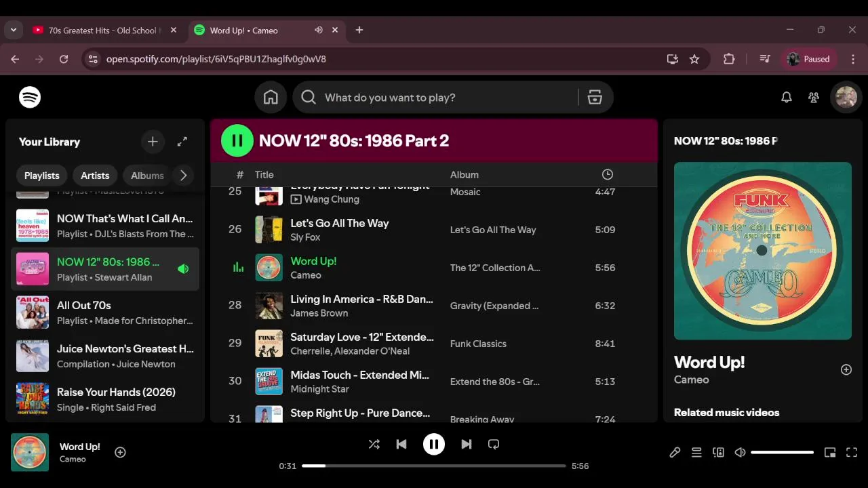Filter library by Playlists

coord(42,176)
